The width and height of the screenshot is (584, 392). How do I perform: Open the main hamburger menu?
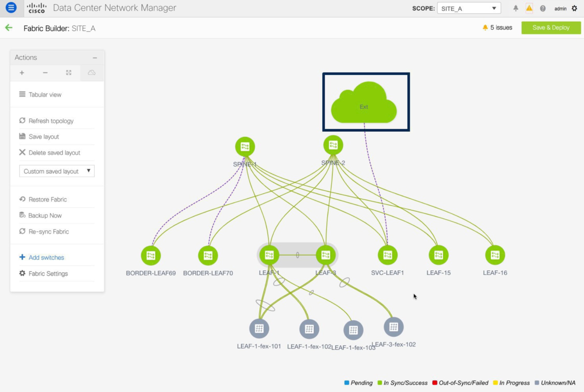11,8
